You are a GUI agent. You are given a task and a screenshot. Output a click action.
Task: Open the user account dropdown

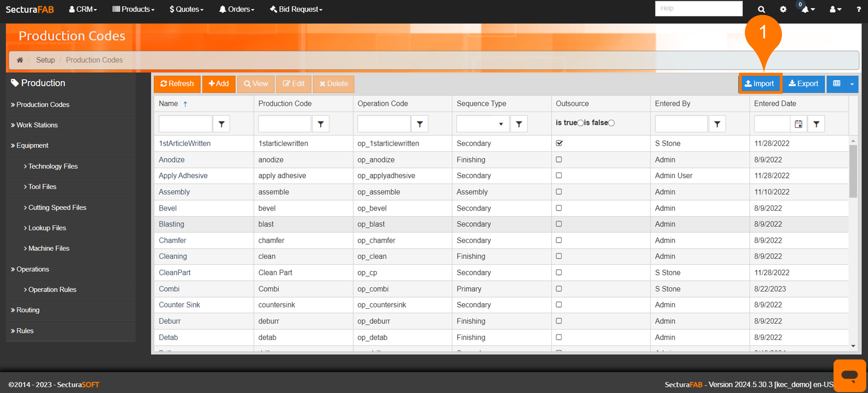[835, 9]
